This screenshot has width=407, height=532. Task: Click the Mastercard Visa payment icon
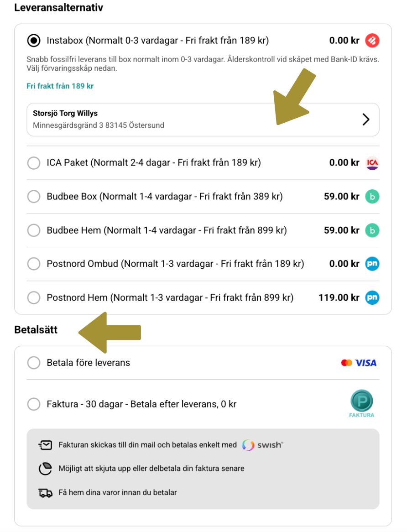359,363
